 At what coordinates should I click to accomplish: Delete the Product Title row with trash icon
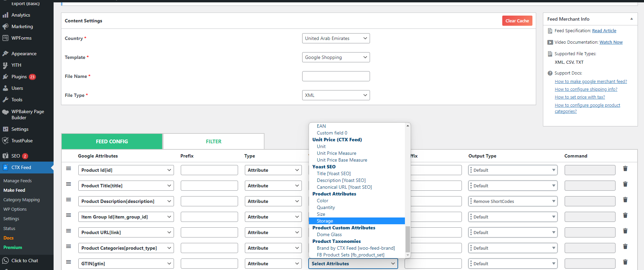pos(625,184)
